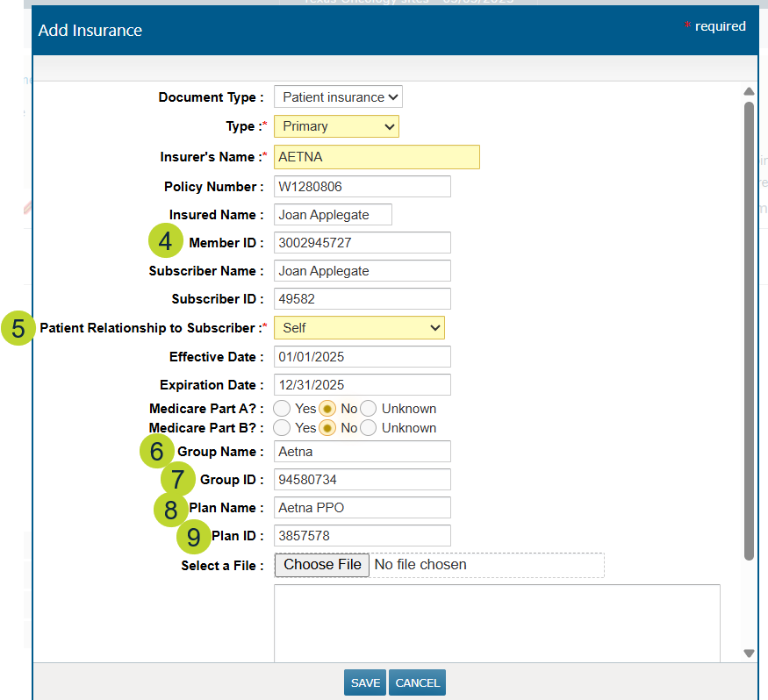The height and width of the screenshot is (700, 768).
Task: Click into the Policy Number field
Action: click(x=362, y=187)
